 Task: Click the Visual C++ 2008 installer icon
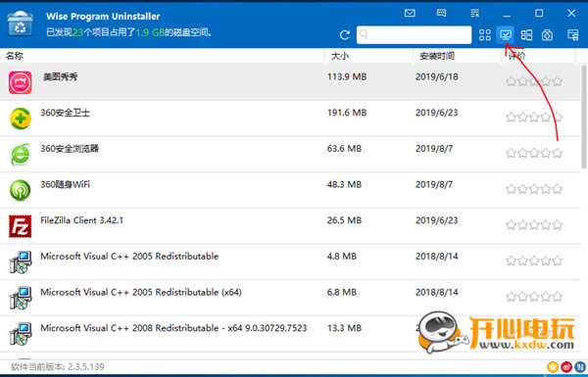[x=21, y=334]
